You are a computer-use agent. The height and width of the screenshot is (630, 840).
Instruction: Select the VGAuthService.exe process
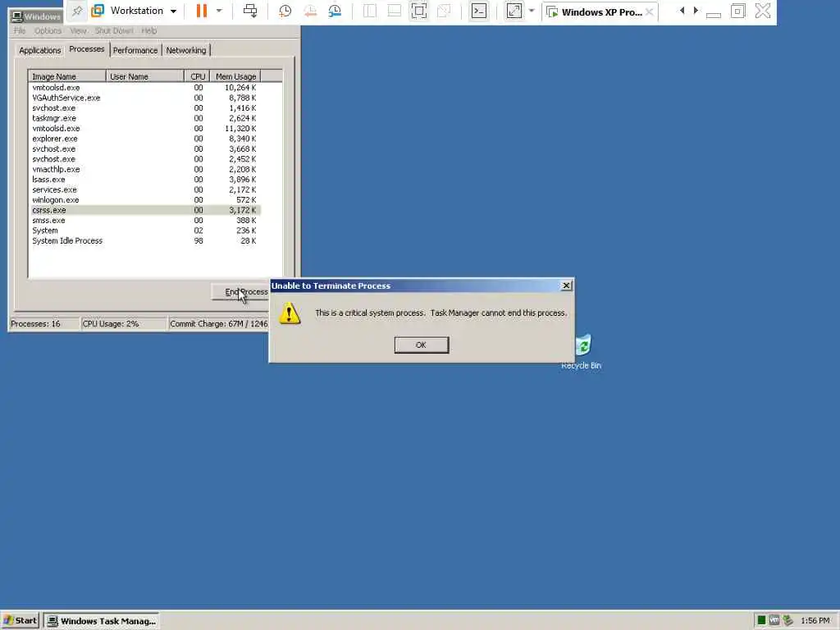click(x=144, y=98)
